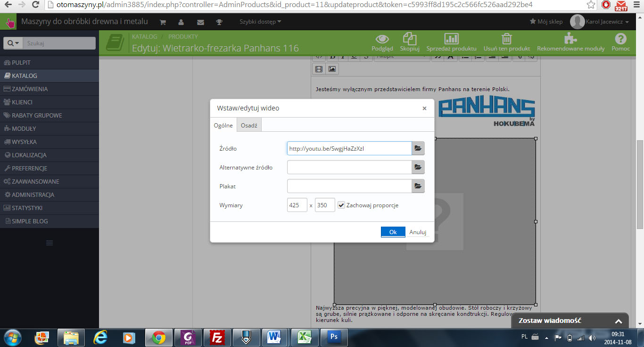644x347 pixels.
Task: Open ZAMÓWIENIA in the sidebar
Action: [50, 89]
